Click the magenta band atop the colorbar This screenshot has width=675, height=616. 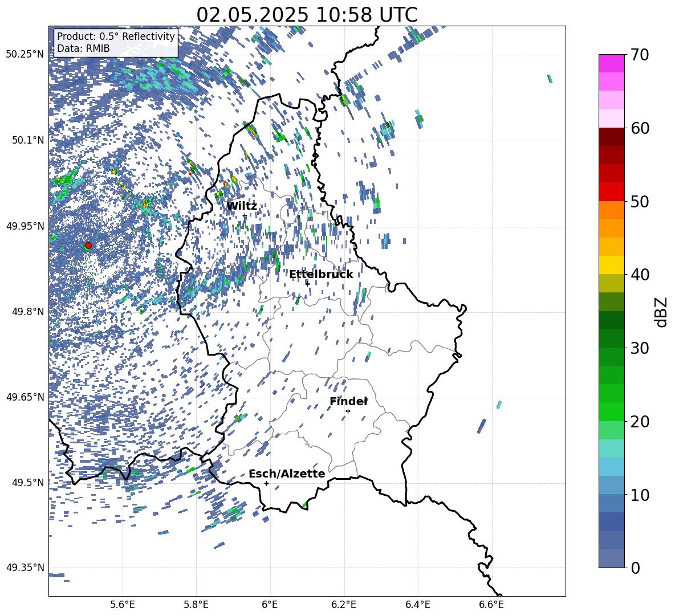[x=611, y=63]
